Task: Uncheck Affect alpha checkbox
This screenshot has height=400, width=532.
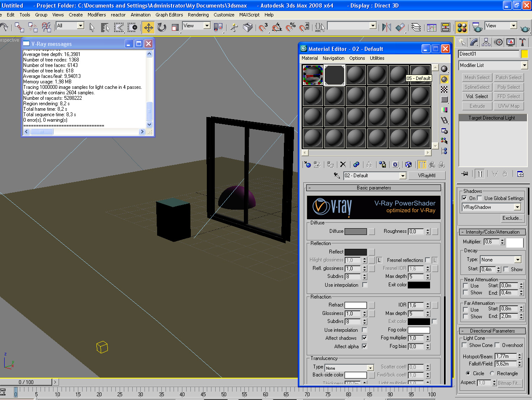Action: click(x=364, y=347)
